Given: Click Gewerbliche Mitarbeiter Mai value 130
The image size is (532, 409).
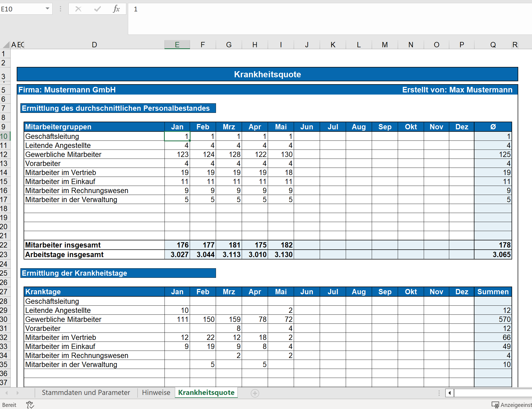Looking at the screenshot, I should (281, 154).
